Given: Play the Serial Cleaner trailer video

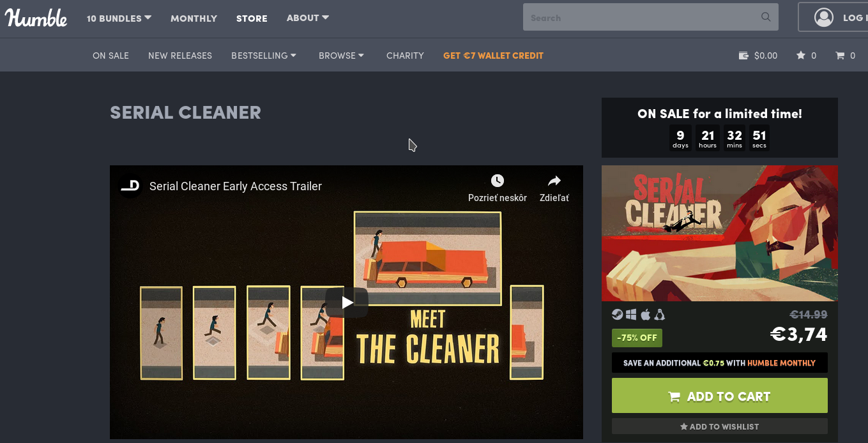Looking at the screenshot, I should tap(347, 302).
